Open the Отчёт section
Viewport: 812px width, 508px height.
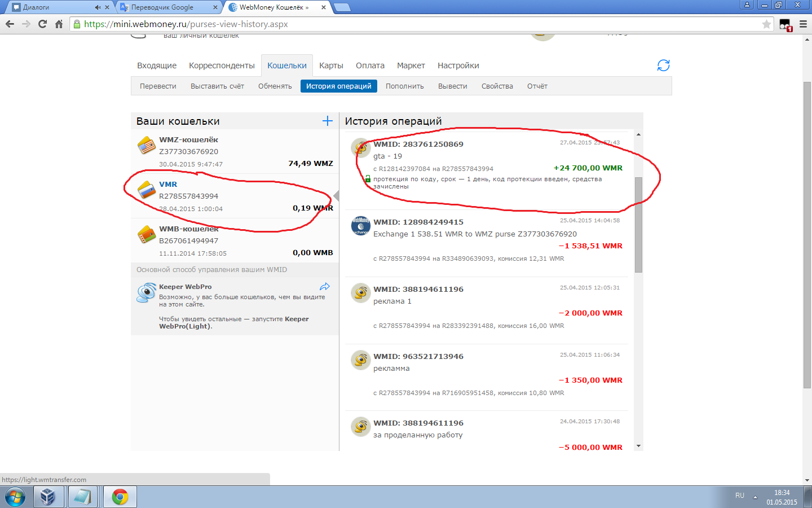coord(537,86)
